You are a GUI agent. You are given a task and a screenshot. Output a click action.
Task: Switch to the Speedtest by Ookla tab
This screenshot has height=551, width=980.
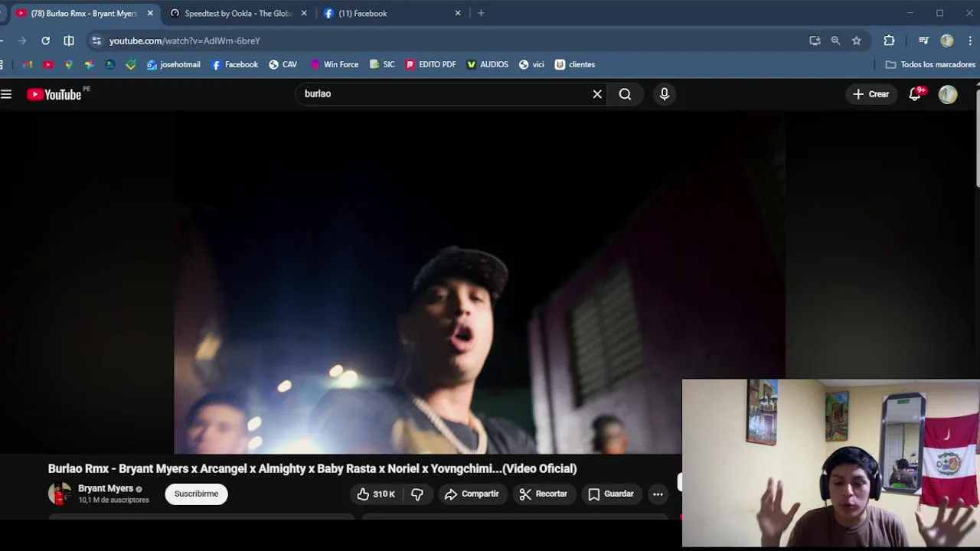[x=237, y=13]
